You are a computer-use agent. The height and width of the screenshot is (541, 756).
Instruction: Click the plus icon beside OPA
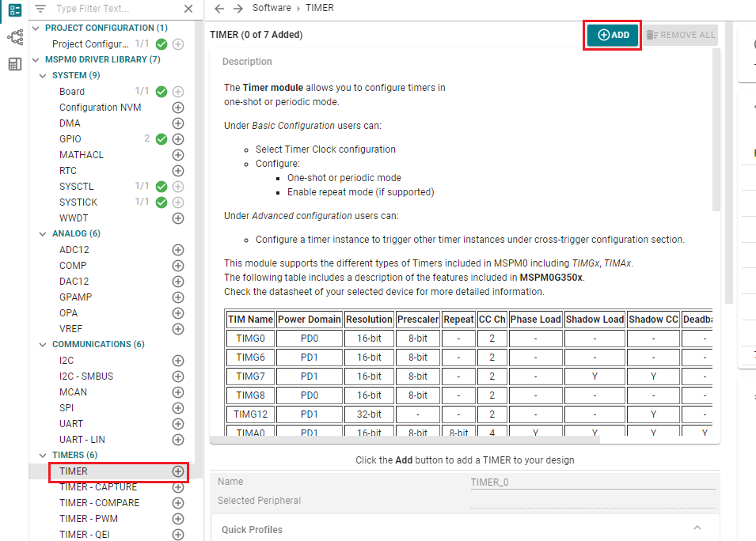tap(178, 313)
